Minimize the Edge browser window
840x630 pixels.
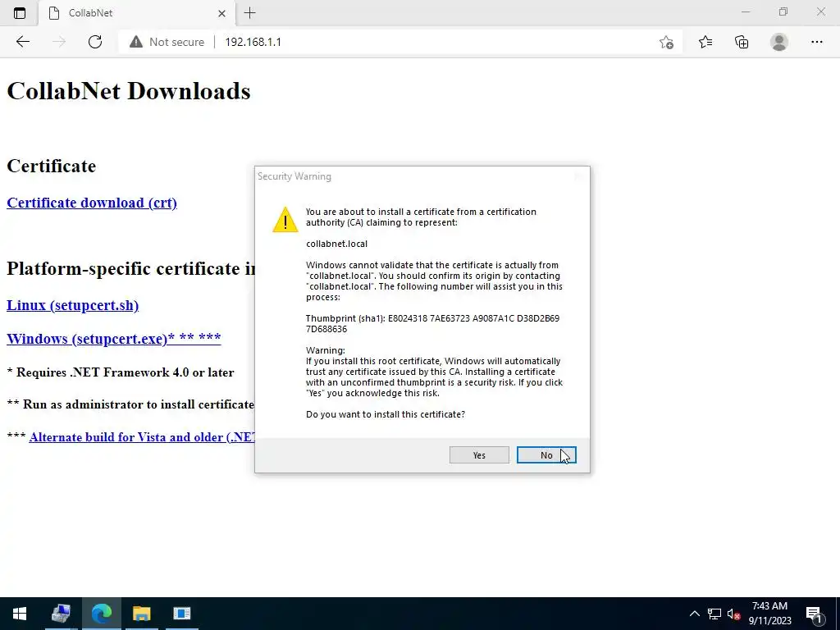coord(745,11)
